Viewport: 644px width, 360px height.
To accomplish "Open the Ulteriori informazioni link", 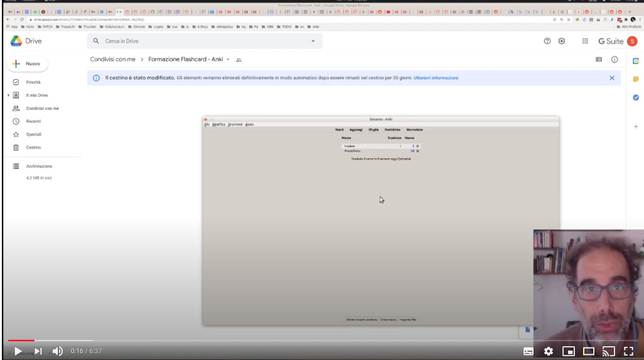I will click(x=436, y=78).
